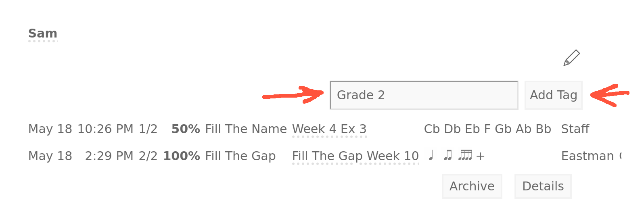The height and width of the screenshot is (217, 644).
Task: Click the Archive button
Action: 472,186
